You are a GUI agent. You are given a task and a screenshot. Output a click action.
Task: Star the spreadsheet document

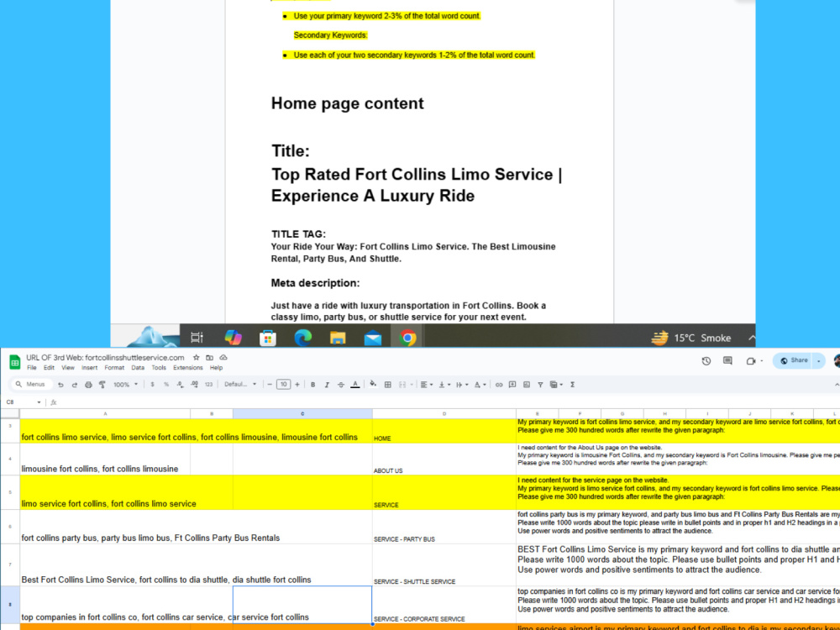[196, 357]
